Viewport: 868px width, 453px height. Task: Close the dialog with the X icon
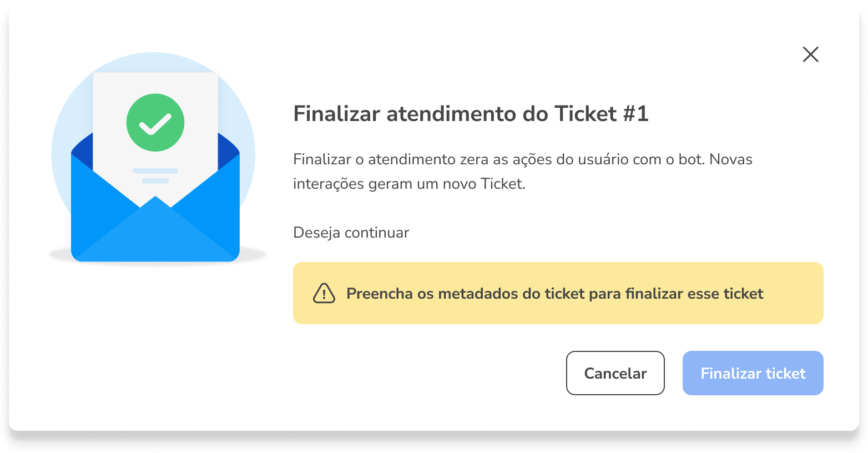[810, 54]
